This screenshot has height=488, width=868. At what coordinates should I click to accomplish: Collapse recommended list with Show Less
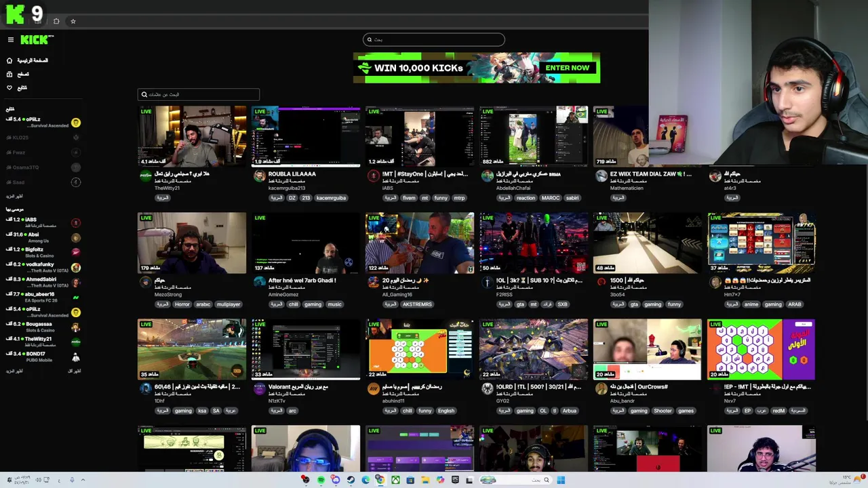74,371
